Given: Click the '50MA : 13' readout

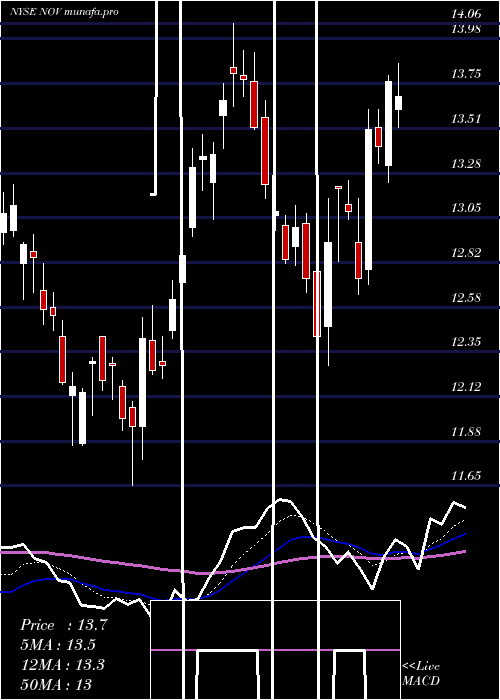Looking at the screenshot, I should pos(56,684).
